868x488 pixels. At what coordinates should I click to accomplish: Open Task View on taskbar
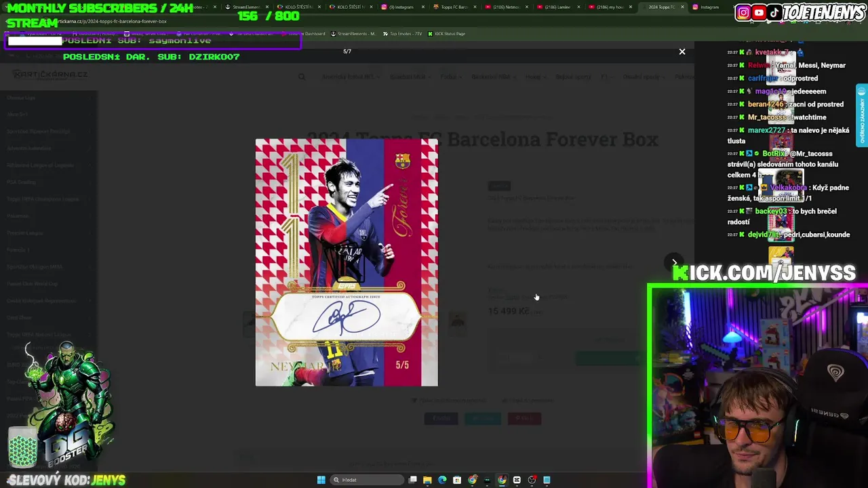[412, 480]
